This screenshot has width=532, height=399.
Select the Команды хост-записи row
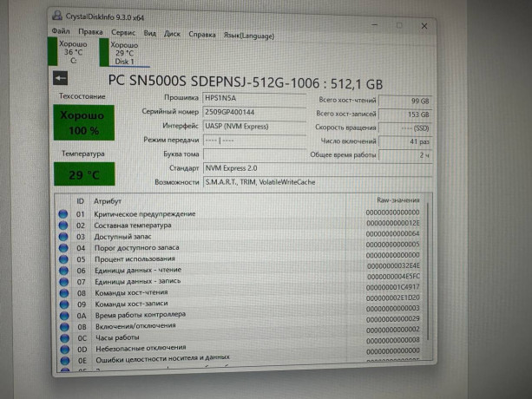tap(240, 302)
